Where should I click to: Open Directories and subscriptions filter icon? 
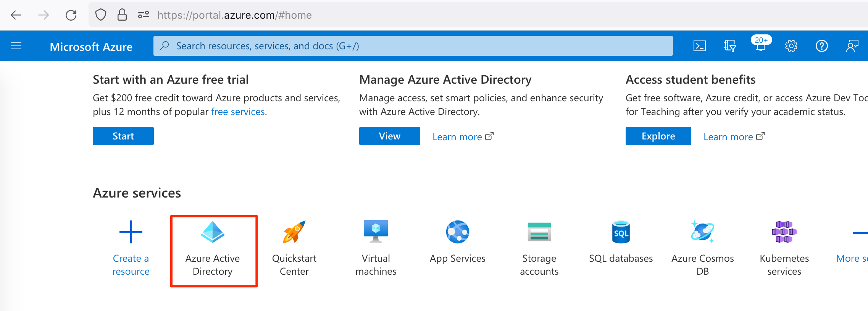(730, 46)
